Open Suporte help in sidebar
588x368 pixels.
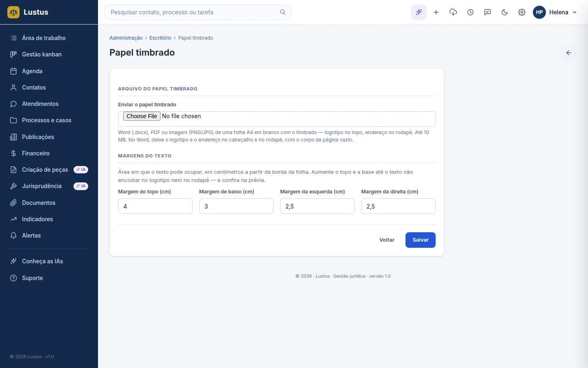point(49,278)
